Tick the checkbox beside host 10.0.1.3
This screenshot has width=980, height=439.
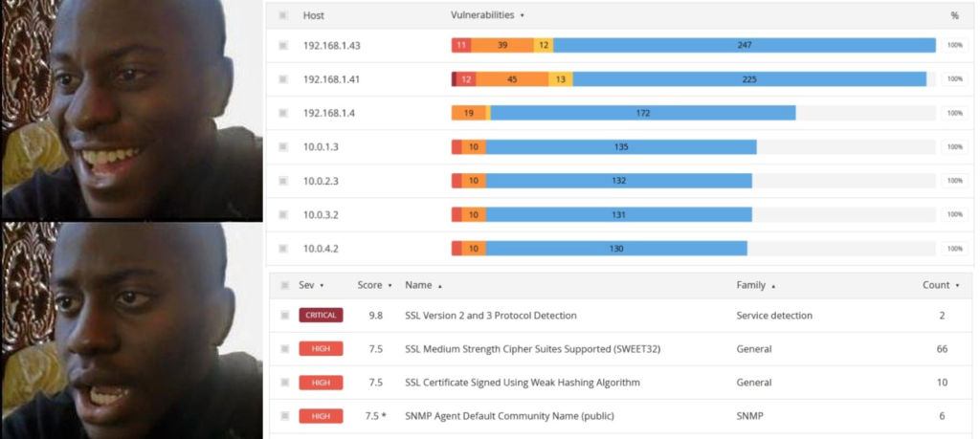[x=283, y=146]
